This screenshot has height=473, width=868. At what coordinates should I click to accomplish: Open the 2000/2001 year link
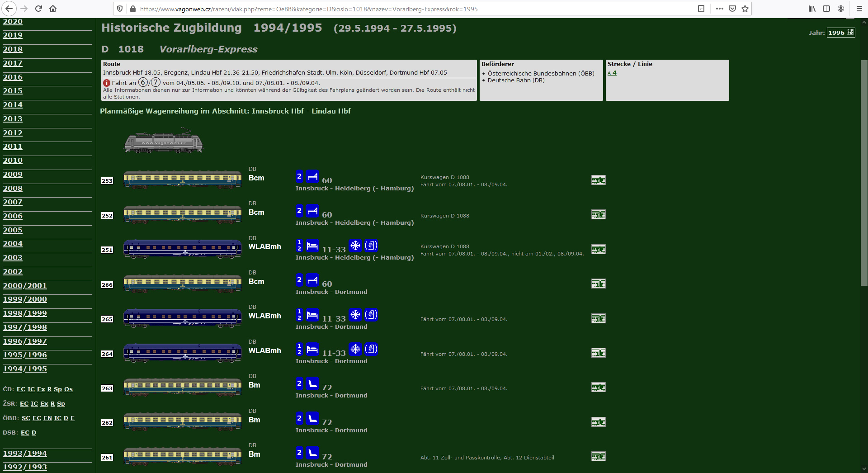[x=25, y=286]
